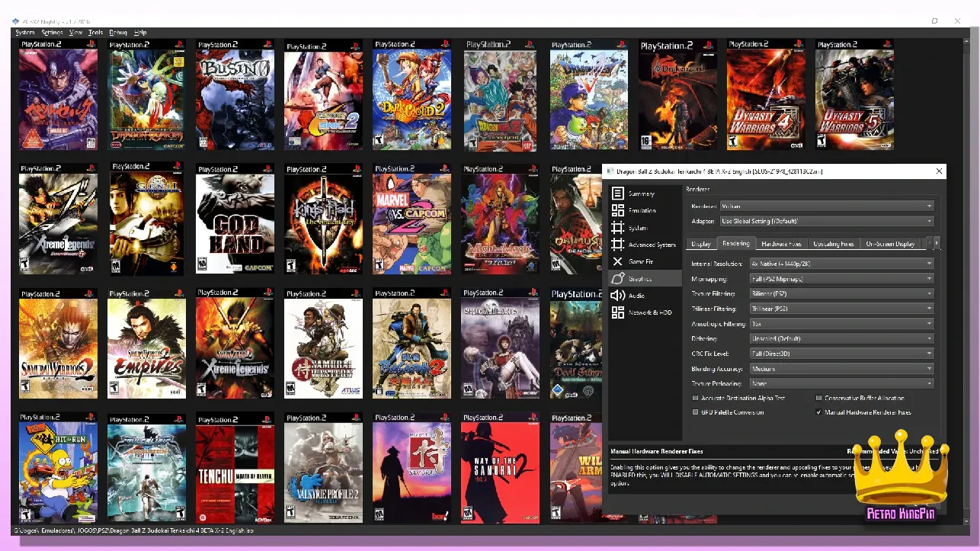Viewport: 980px width, 551px height.
Task: Select the Soulcalibur III game cover
Action: tap(146, 468)
